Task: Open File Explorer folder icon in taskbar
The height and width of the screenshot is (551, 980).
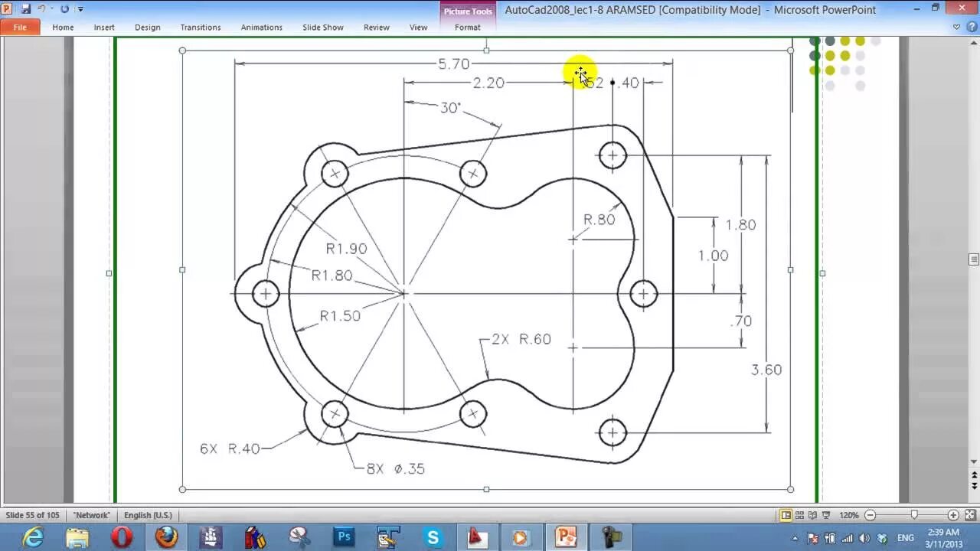Action: tap(77, 537)
